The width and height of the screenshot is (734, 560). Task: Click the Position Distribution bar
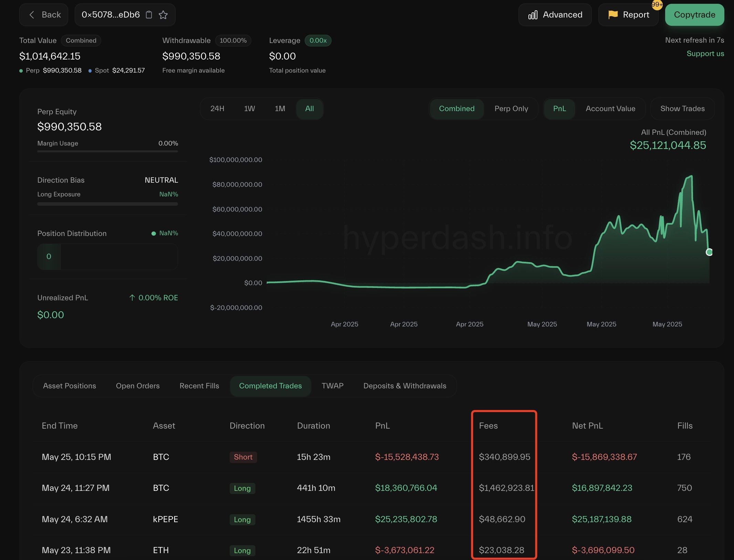[x=107, y=257]
